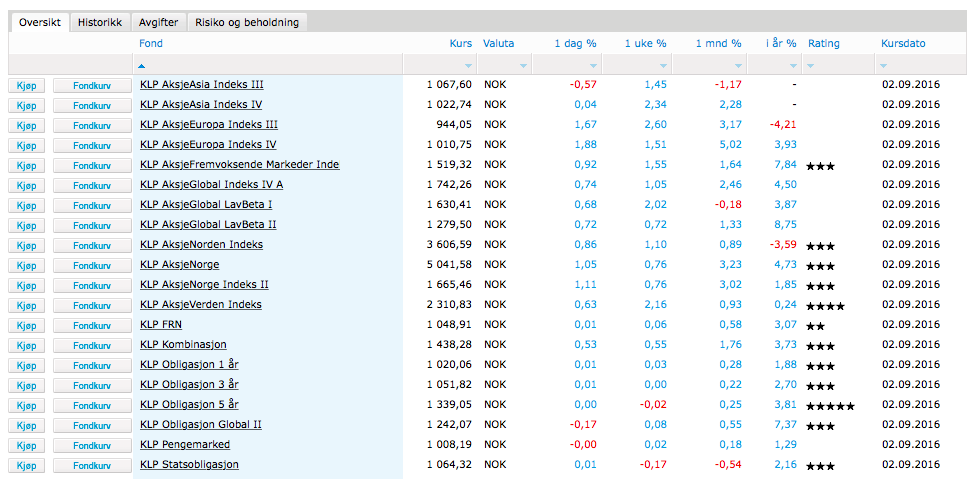Add KLP Statsobligasjon via its Fondkurv button
Image resolution: width=976 pixels, height=479 pixels.
pos(92,466)
